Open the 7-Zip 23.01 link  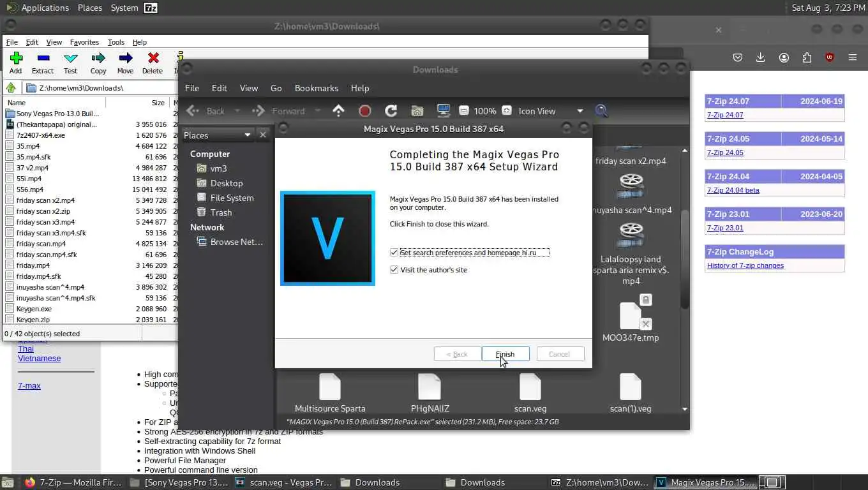[x=725, y=228]
